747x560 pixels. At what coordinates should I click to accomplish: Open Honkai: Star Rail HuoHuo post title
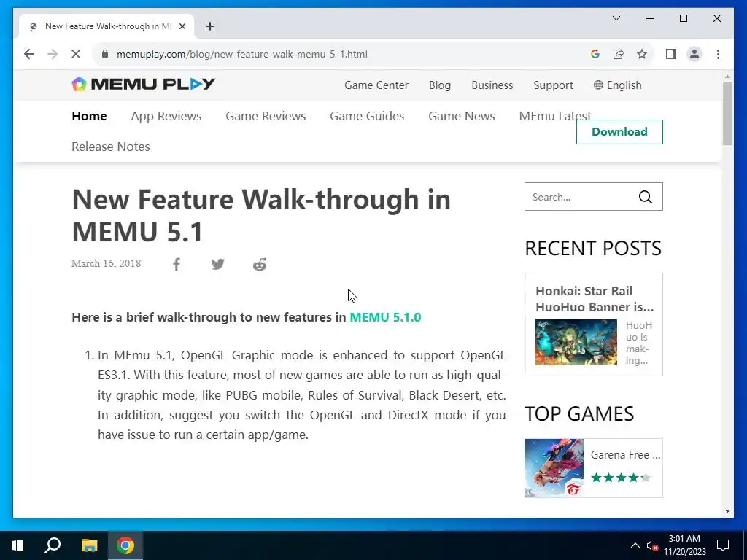[x=595, y=299]
